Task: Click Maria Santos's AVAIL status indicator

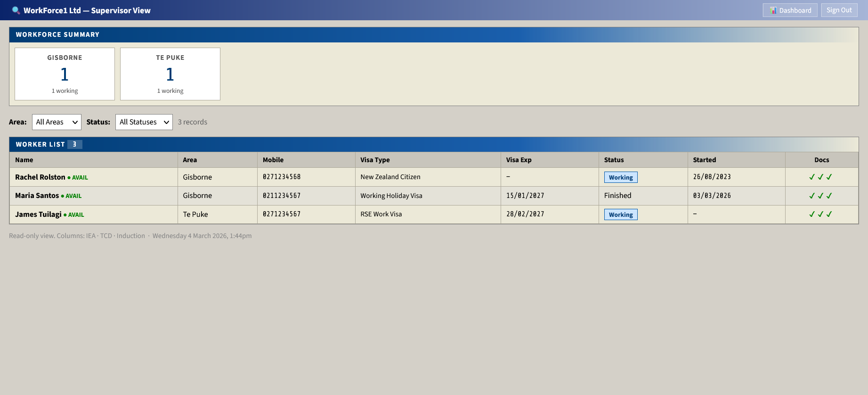Action: pyautogui.click(x=72, y=196)
